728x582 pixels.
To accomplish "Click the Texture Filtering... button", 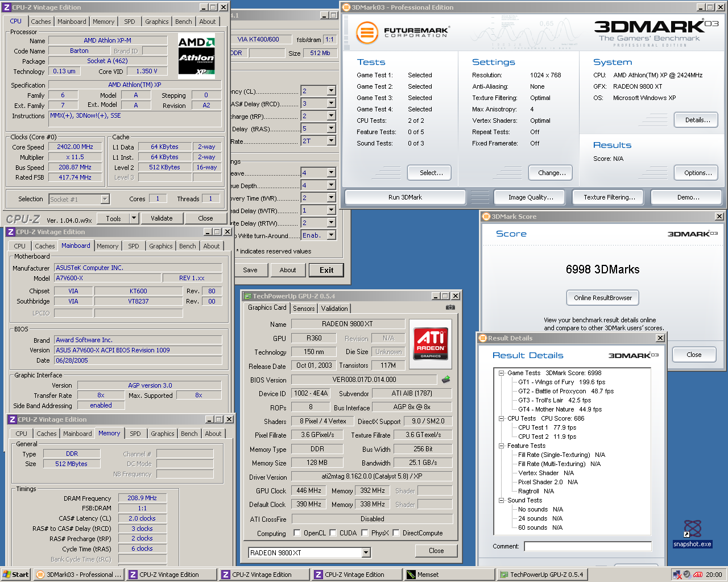I will (x=609, y=197).
